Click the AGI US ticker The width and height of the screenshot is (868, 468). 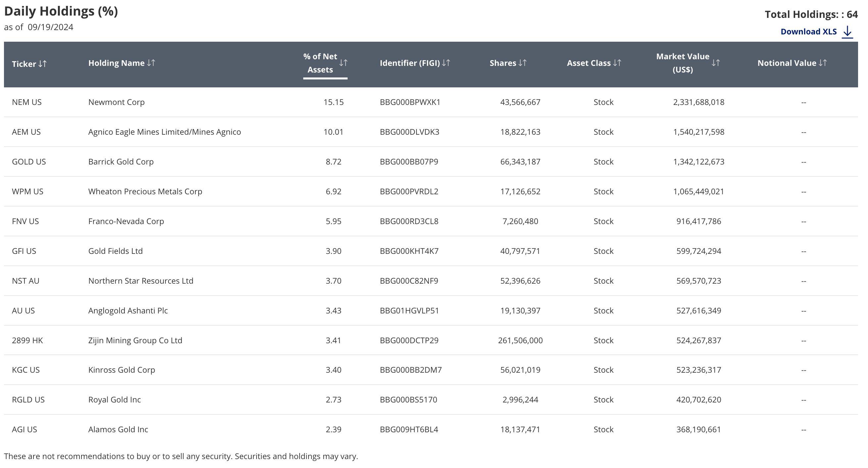coord(24,430)
